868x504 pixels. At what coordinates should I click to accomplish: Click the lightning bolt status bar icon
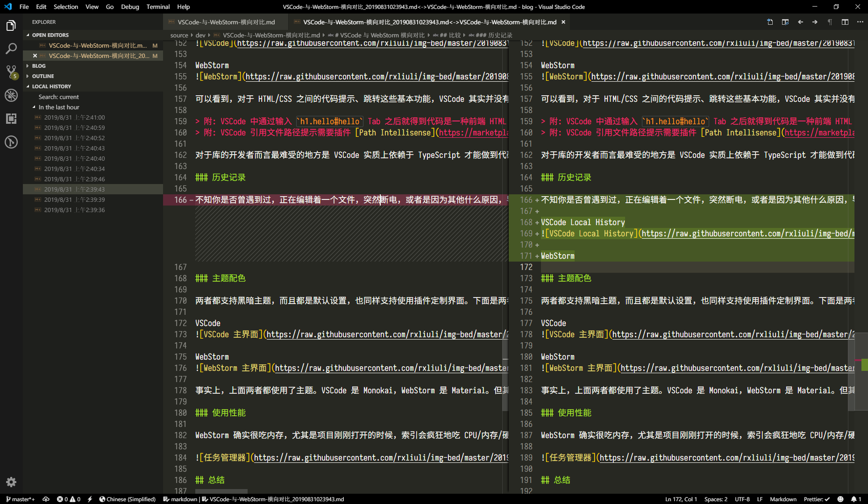click(90, 499)
